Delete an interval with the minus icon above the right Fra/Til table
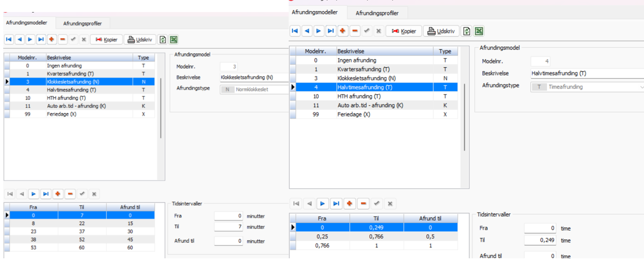Image resolution: width=644 pixels, height=262 pixels. click(364, 203)
